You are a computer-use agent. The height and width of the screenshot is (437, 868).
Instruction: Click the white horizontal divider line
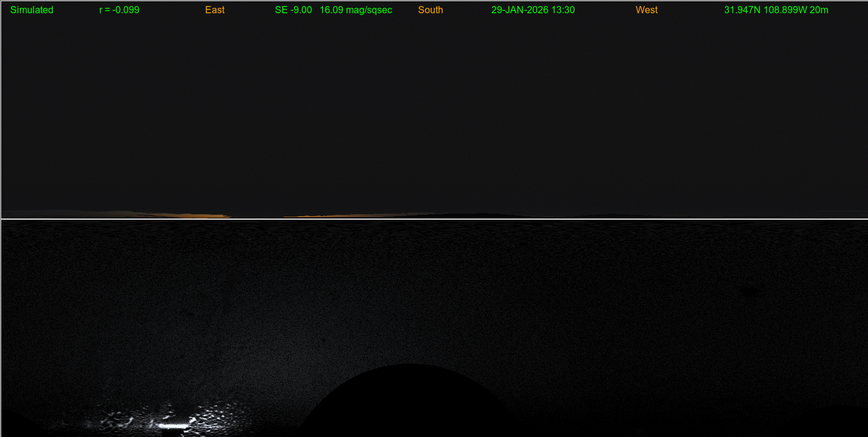433,219
